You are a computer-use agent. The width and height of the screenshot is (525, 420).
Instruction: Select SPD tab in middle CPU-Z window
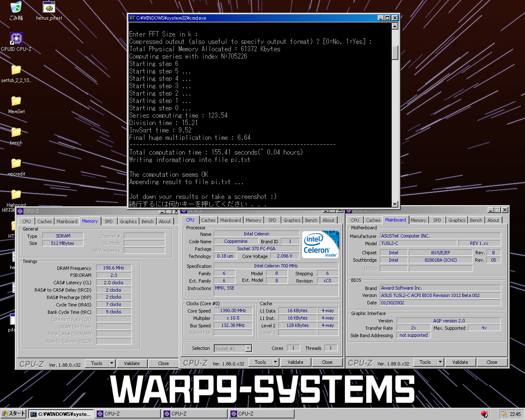click(272, 220)
